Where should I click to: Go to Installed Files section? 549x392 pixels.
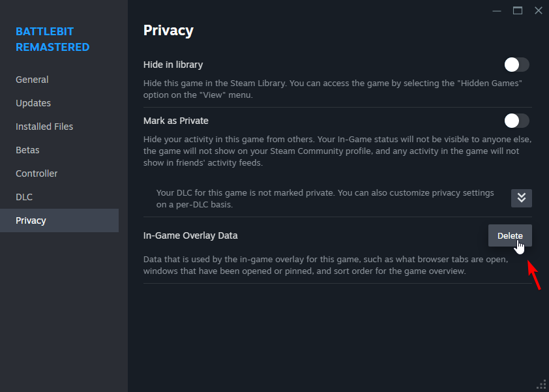point(44,127)
